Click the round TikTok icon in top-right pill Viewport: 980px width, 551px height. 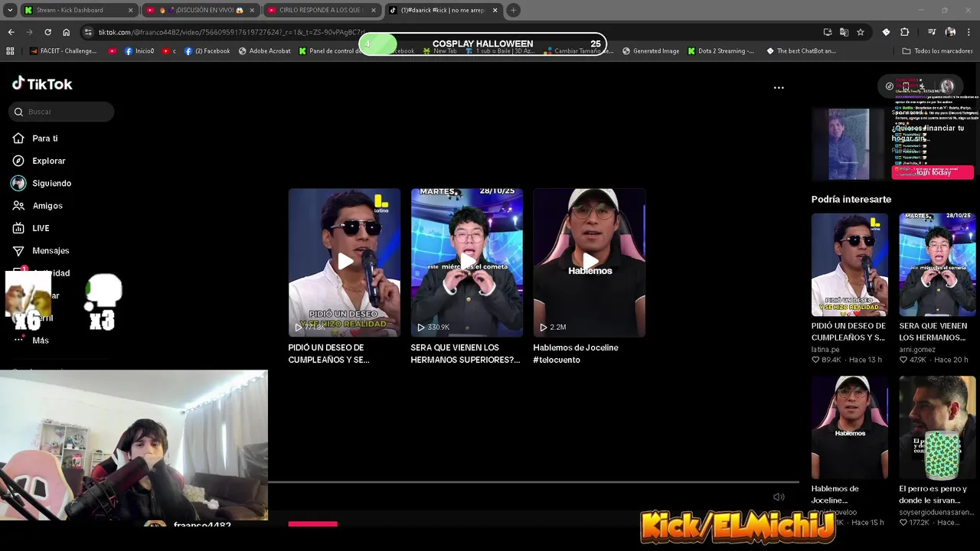890,86
